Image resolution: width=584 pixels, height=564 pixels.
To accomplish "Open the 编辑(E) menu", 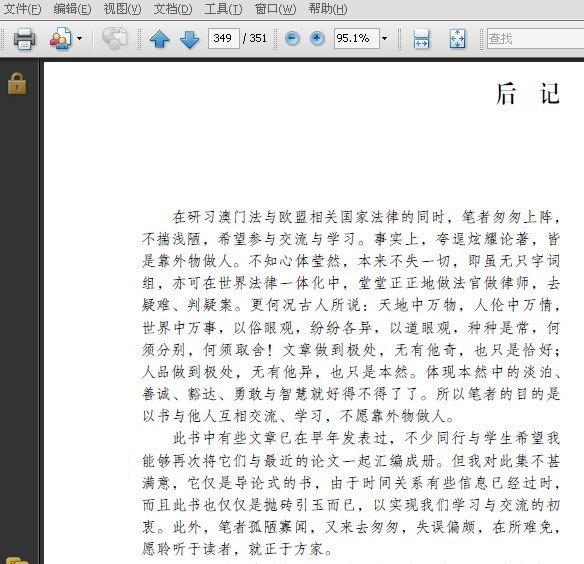I will pyautogui.click(x=72, y=9).
